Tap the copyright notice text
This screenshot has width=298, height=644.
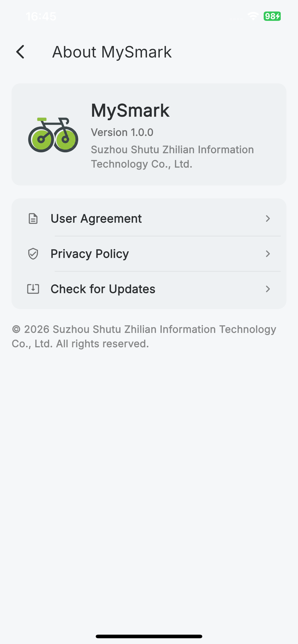pyautogui.click(x=144, y=336)
